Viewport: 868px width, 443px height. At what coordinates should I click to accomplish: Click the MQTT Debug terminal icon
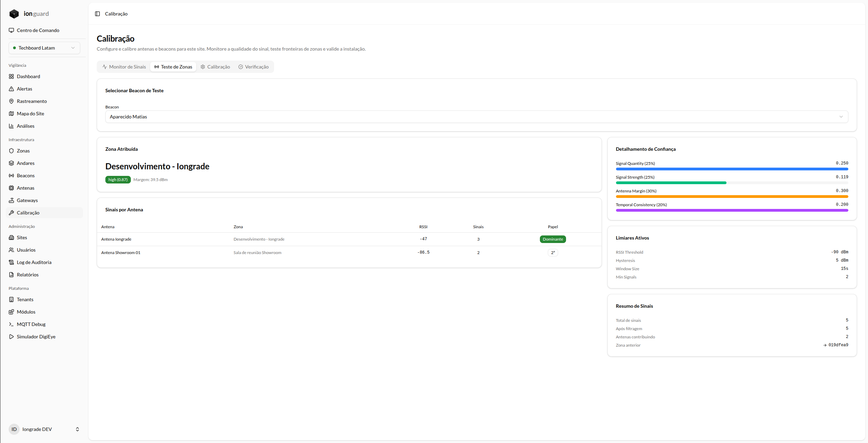(11, 324)
